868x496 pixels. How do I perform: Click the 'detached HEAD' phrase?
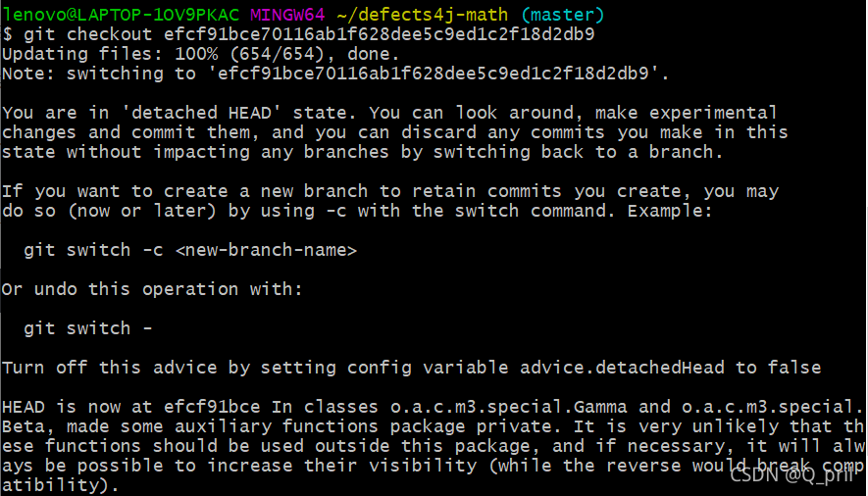click(x=201, y=113)
